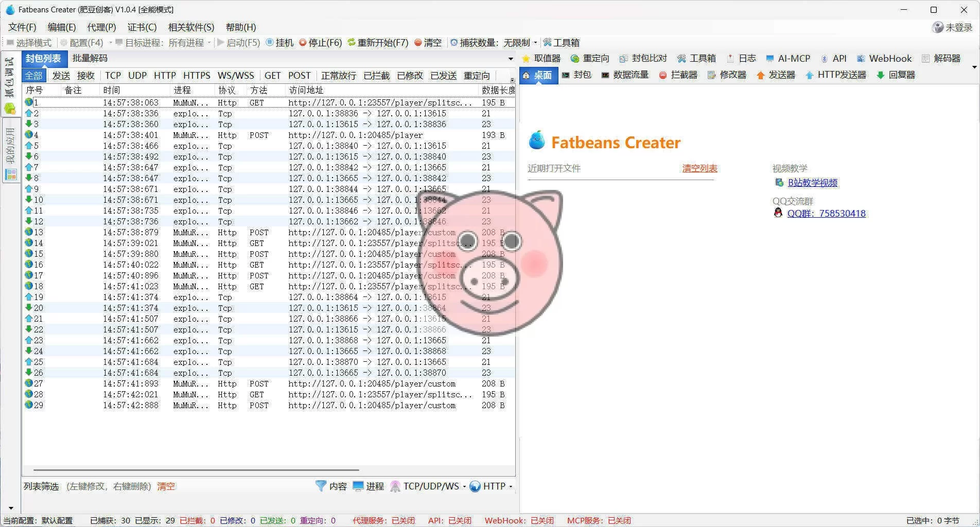Open the QQ群: 758530418 link
The height and width of the screenshot is (527, 980).
pyautogui.click(x=826, y=214)
